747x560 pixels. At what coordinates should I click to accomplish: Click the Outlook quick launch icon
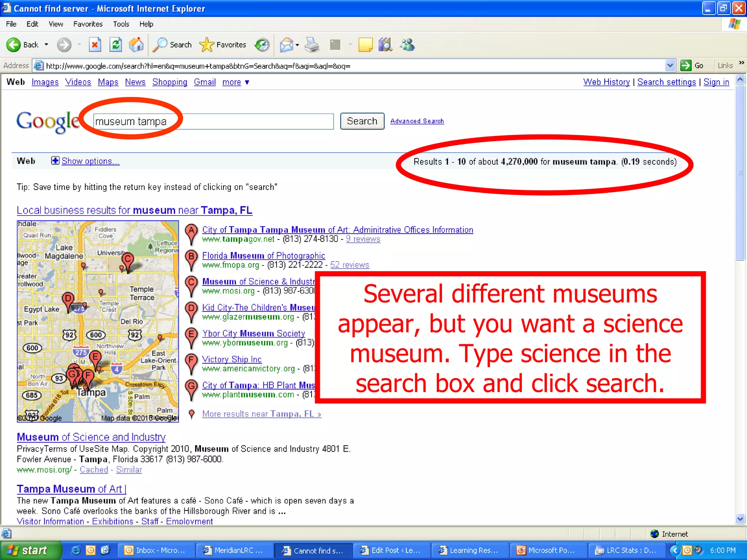point(90,550)
